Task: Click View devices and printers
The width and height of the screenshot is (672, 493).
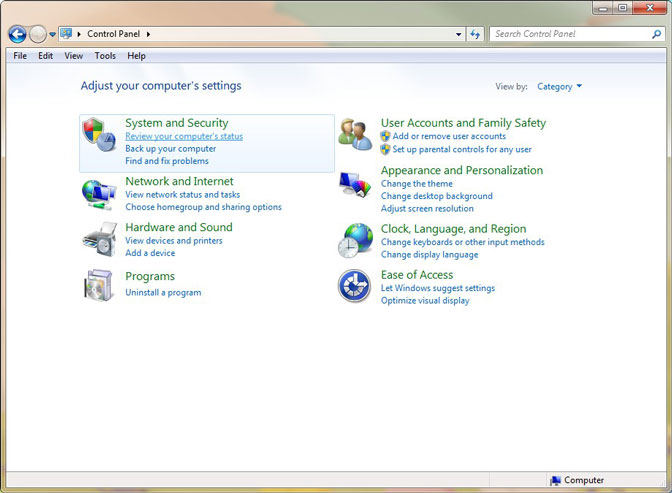Action: [x=174, y=240]
